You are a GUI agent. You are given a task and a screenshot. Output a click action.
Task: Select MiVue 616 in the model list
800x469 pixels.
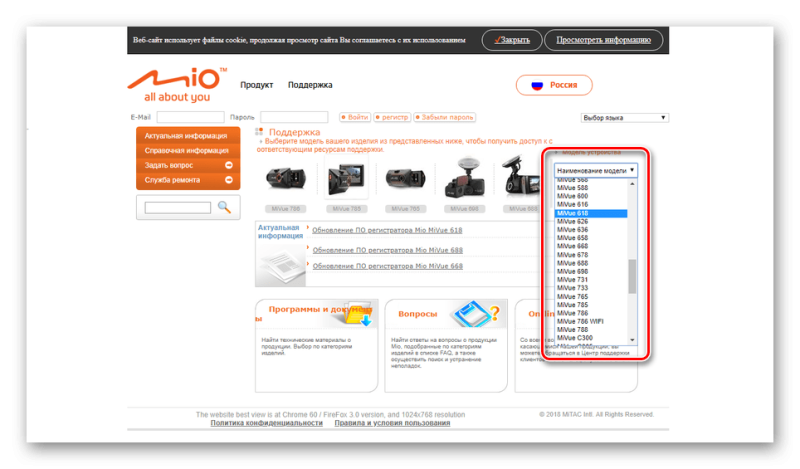pyautogui.click(x=591, y=204)
